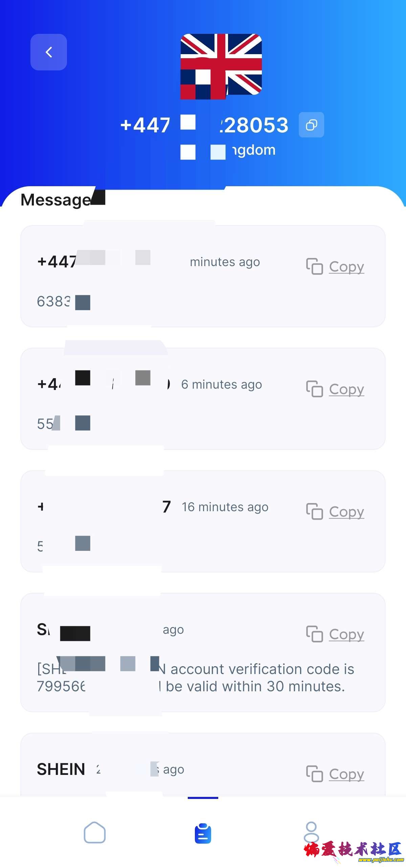Click copy icon beside 6 minutes ago
This screenshot has height=868, width=406.
coord(315,389)
